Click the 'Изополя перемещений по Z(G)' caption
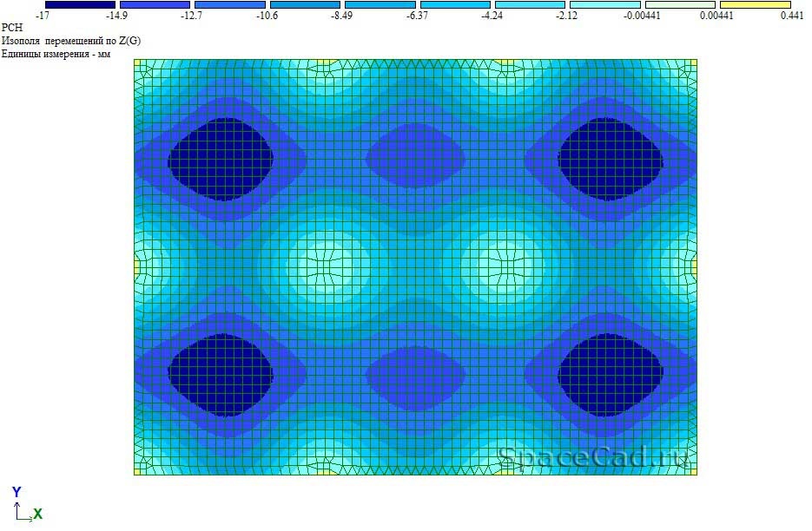 [71, 41]
